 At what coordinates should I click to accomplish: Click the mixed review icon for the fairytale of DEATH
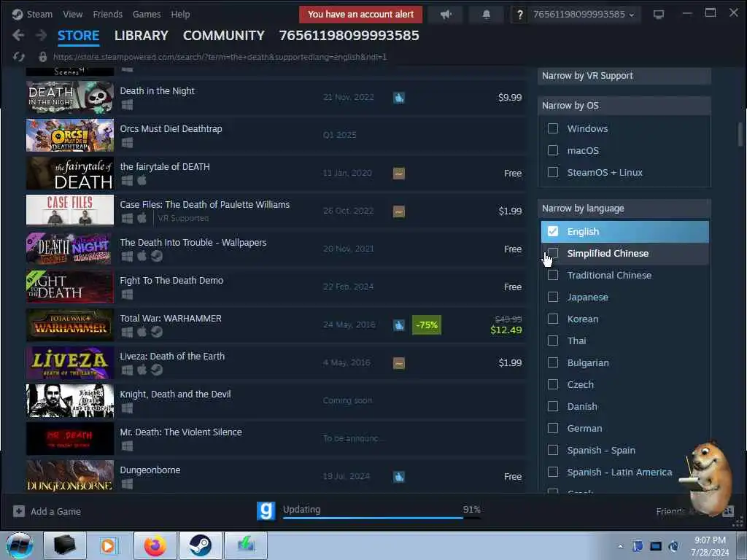pyautogui.click(x=399, y=174)
